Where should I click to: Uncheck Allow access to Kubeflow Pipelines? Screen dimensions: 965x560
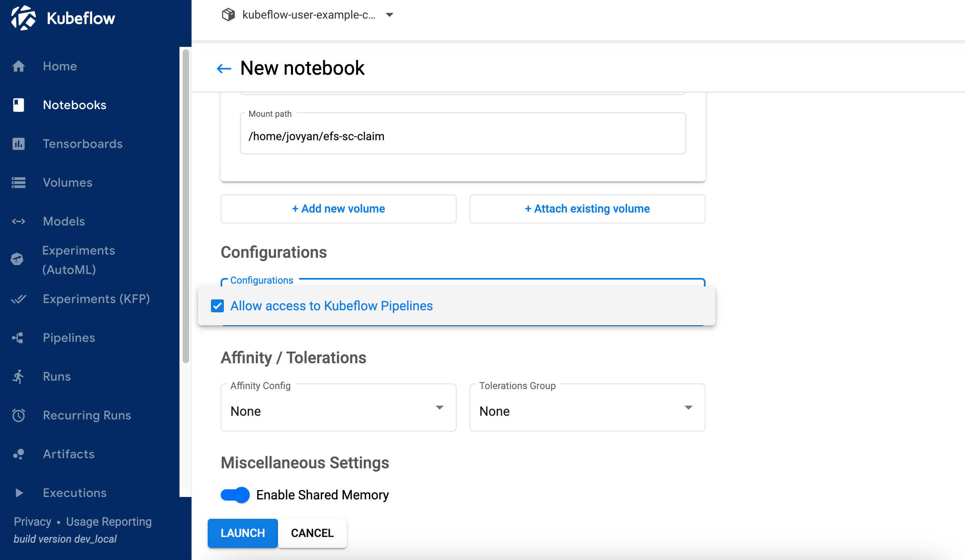[217, 306]
